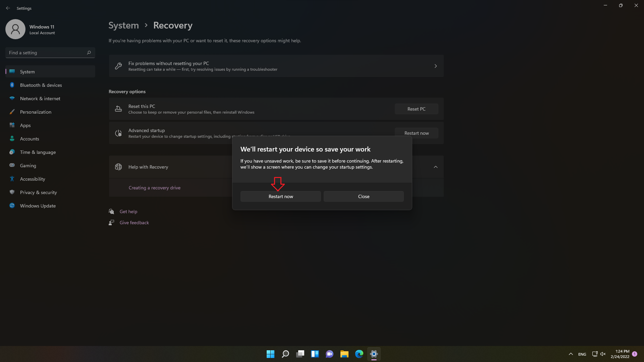Show hidden icons in system tray
The width and height of the screenshot is (644, 362).
tap(571, 354)
